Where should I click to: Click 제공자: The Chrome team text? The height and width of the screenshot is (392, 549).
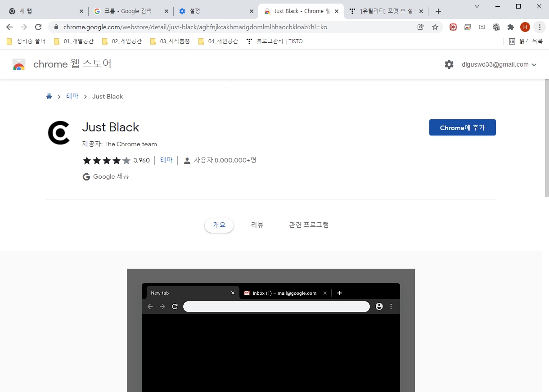(119, 144)
